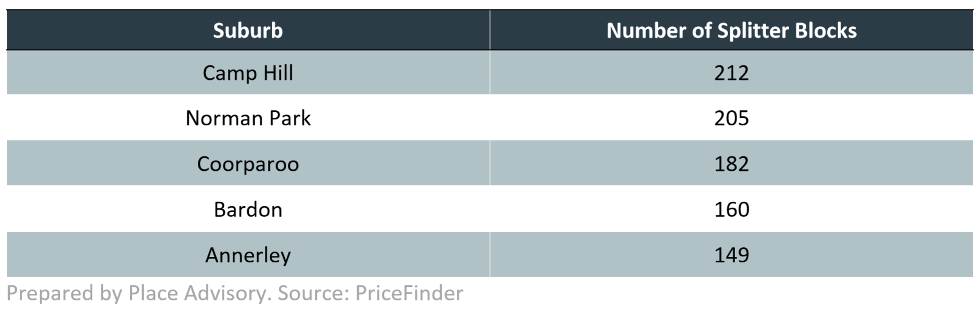This screenshot has height=311, width=980.
Task: Select the value 212
Action: [x=731, y=73]
